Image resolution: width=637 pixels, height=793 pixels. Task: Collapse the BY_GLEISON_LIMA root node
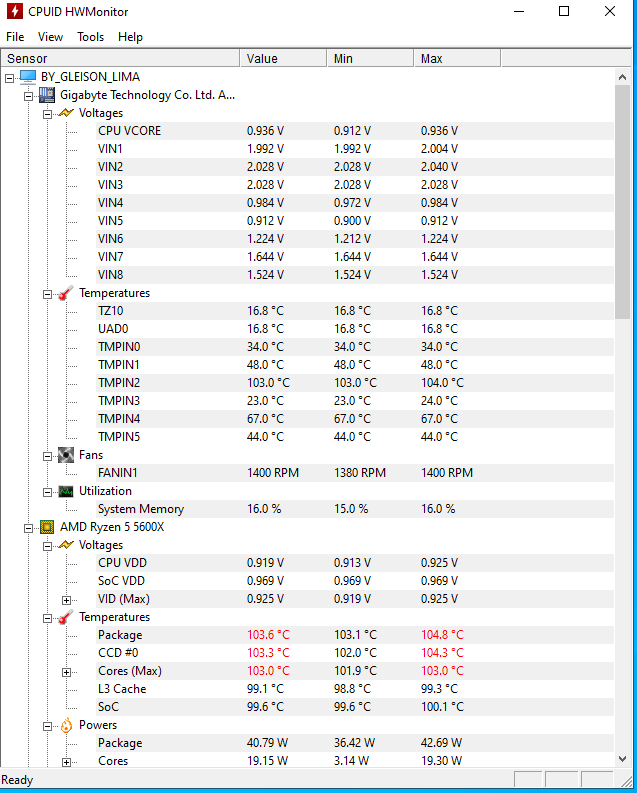(9, 78)
